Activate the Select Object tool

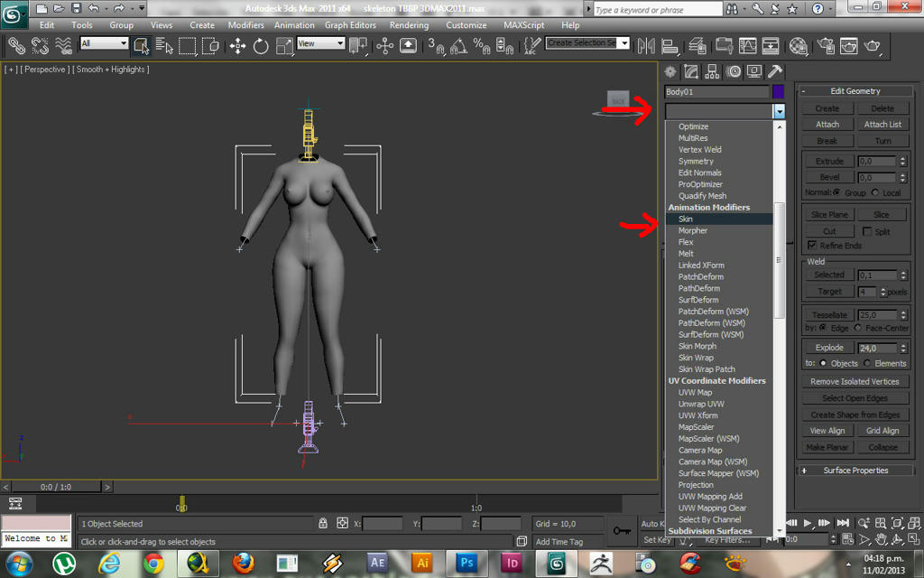141,45
